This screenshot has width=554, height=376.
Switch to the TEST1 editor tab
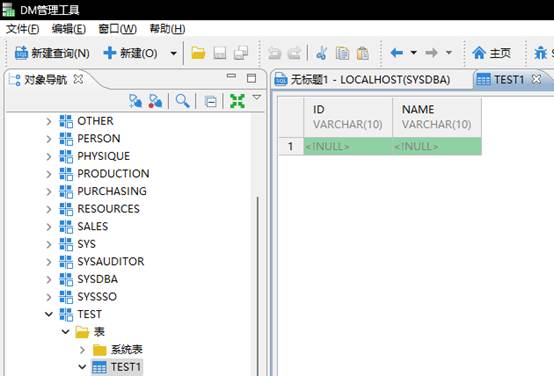[x=509, y=80]
